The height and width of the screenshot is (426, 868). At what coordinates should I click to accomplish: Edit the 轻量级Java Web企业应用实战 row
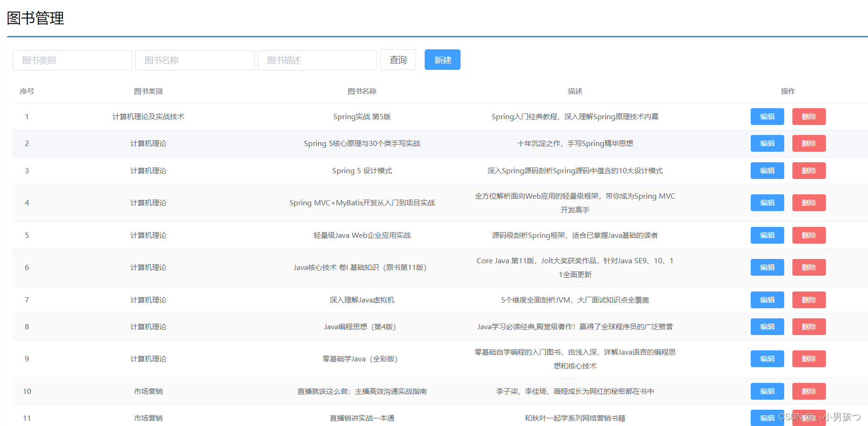pyautogui.click(x=767, y=235)
